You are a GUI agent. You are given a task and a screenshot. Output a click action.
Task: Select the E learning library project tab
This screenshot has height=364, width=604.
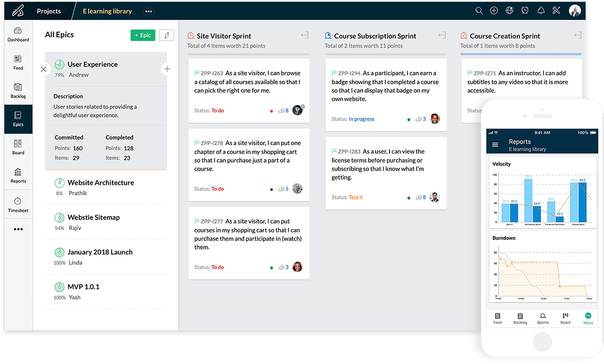107,11
